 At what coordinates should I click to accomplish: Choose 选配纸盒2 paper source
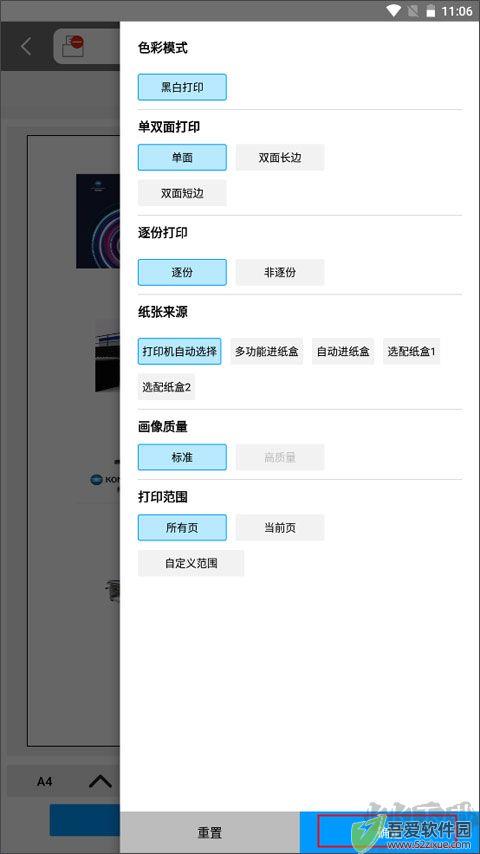pyautogui.click(x=166, y=387)
